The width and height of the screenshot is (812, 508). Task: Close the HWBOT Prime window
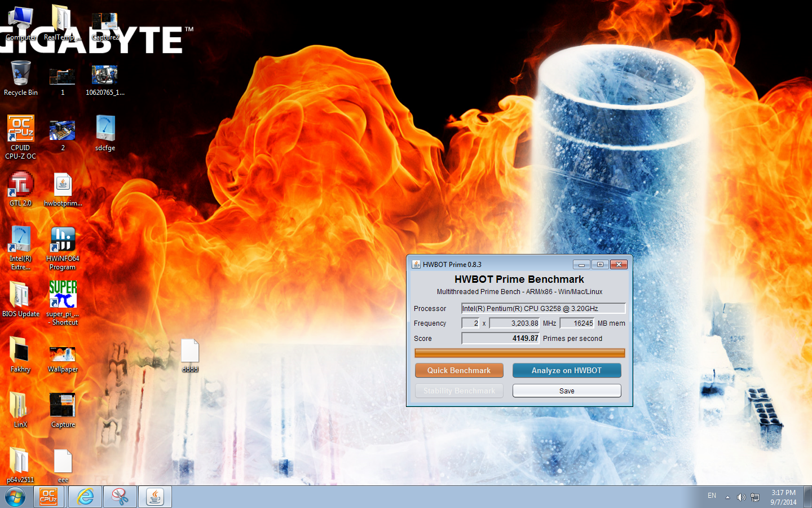[619, 264]
